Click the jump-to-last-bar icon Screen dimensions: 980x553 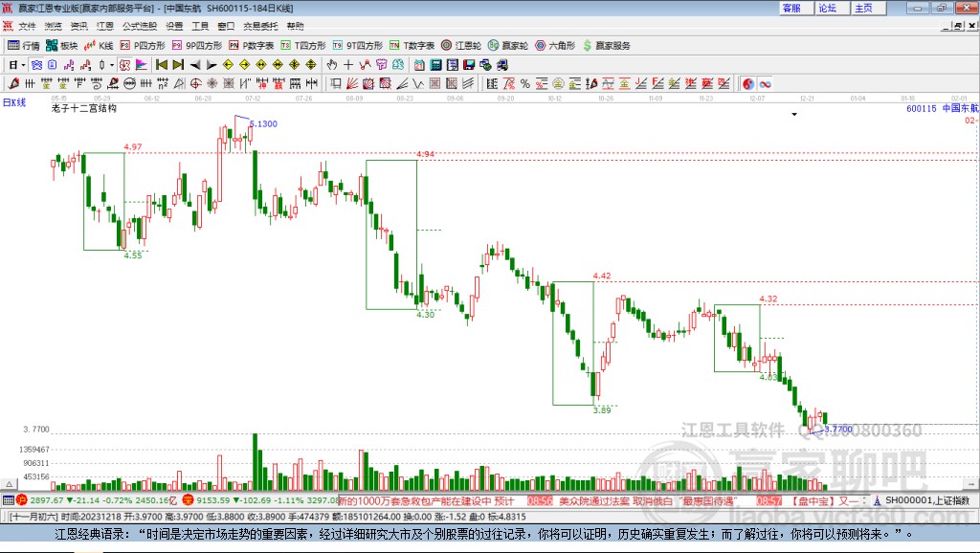pos(178,65)
